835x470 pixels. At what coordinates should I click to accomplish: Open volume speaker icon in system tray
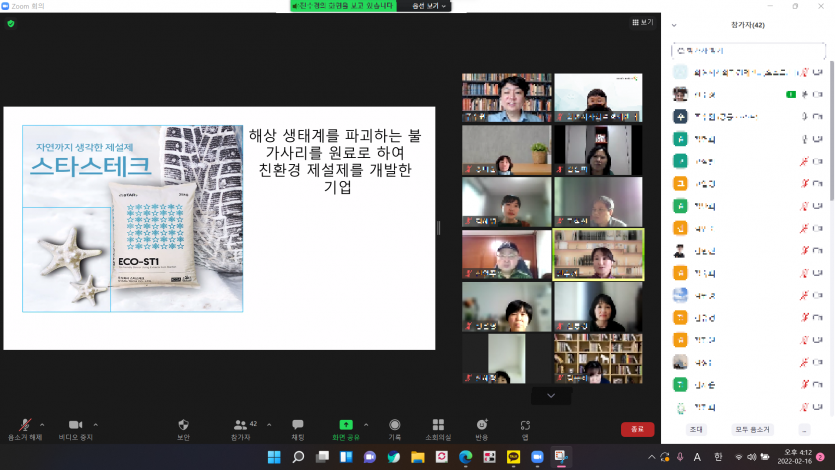(x=751, y=457)
